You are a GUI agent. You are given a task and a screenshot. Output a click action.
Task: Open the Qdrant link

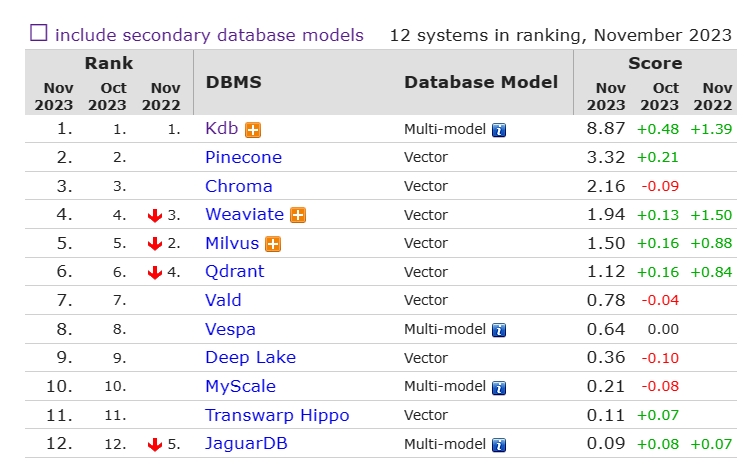[x=235, y=271]
